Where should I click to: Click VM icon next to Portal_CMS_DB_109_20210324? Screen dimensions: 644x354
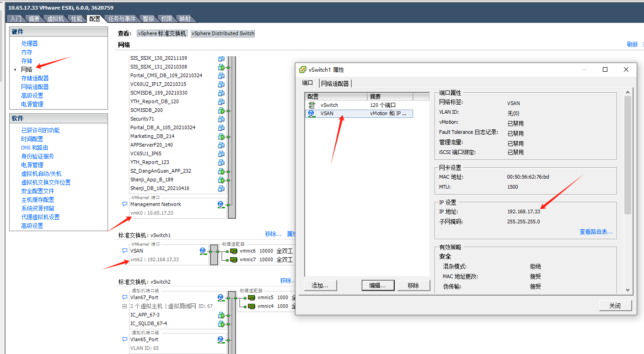coord(221,76)
